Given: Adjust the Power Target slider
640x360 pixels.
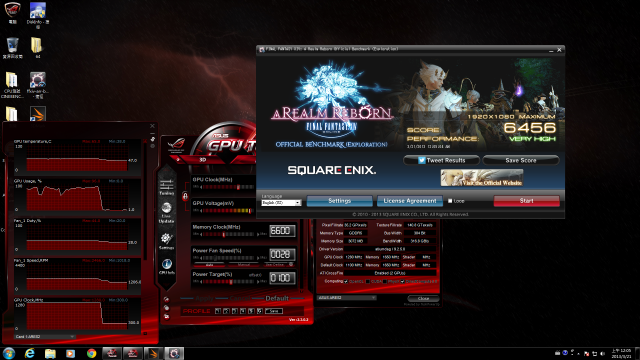Looking at the screenshot, I should click(228, 282).
